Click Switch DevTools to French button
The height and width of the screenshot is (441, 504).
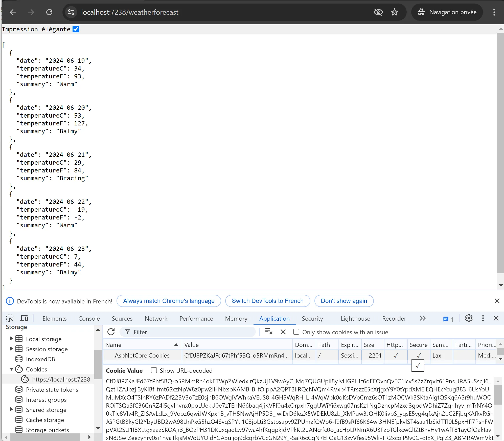point(267,301)
